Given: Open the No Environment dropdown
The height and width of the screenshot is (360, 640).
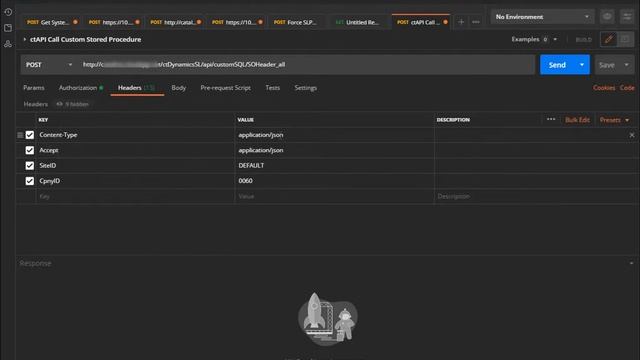Looking at the screenshot, I should click(542, 17).
